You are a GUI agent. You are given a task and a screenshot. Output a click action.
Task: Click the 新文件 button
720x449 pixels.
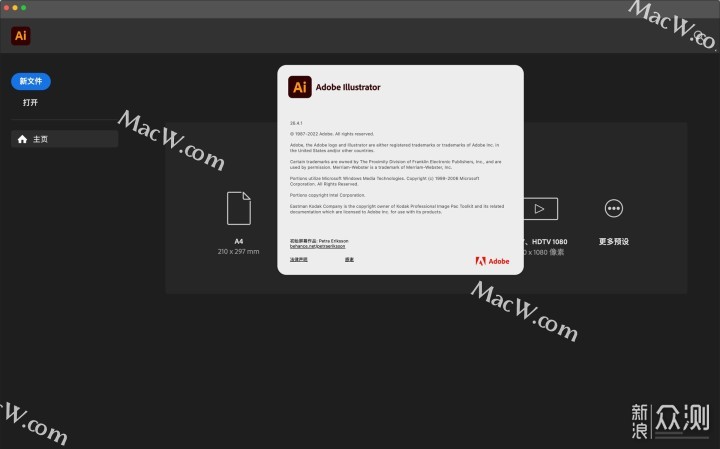pyautogui.click(x=31, y=81)
